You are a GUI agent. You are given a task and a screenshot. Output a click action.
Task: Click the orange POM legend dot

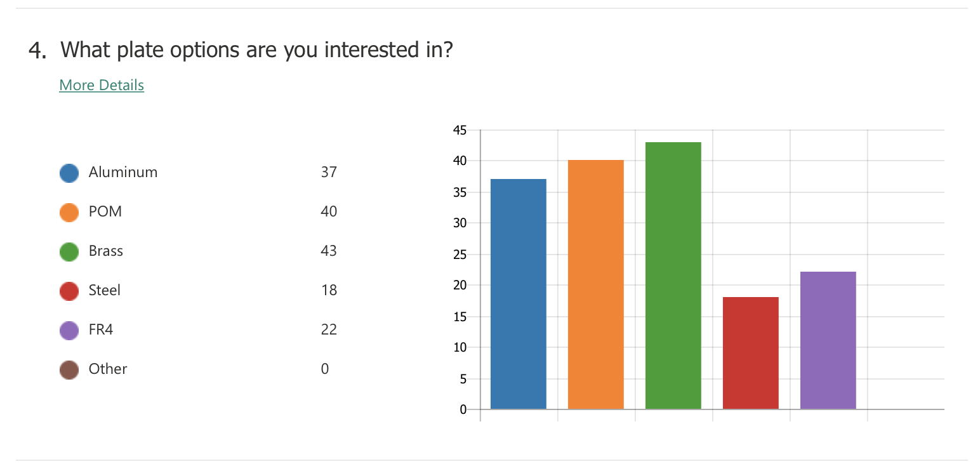click(69, 212)
